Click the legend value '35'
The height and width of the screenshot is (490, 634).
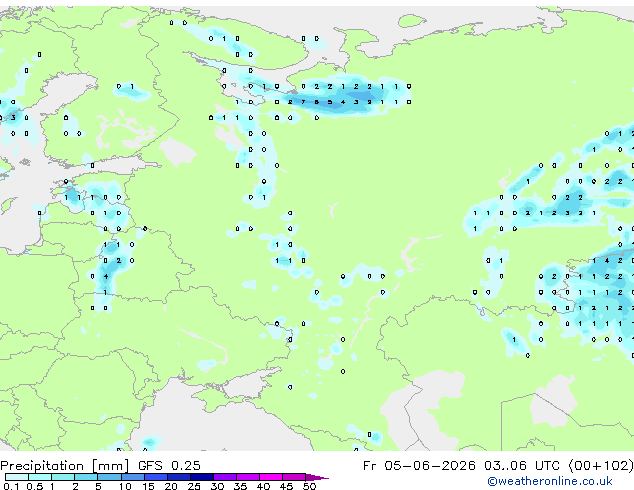[240, 486]
